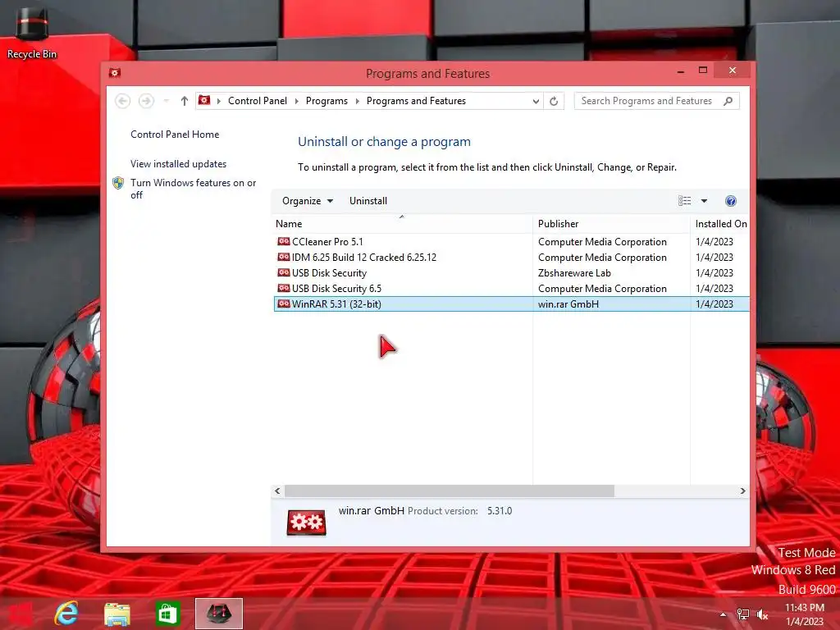Click the IDM program row icon
This screenshot has height=630, width=840.
click(x=283, y=257)
